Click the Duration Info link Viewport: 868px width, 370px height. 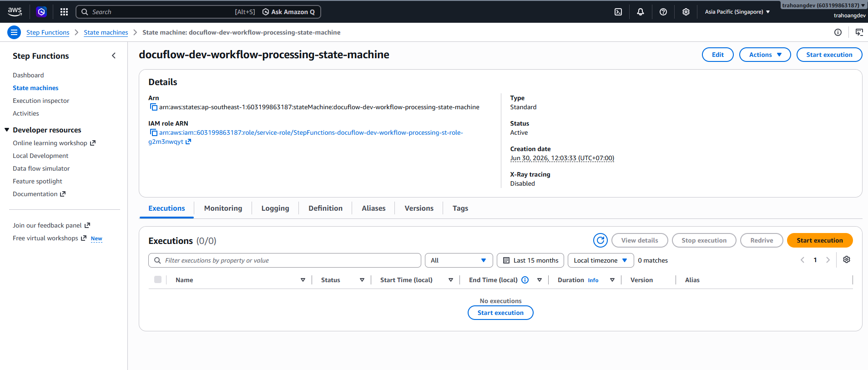coord(593,280)
